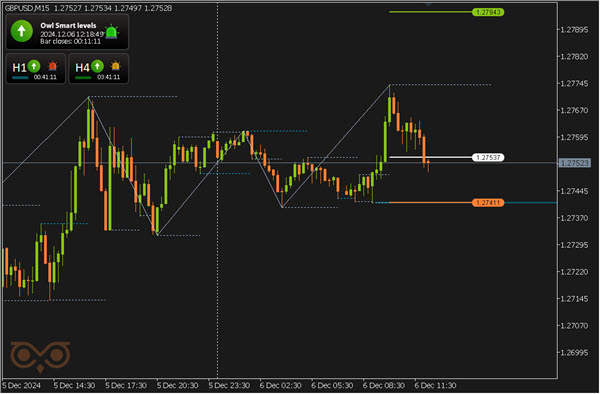The image size is (600, 394).
Task: Click the 1.27220 price axis label
Action: pos(574,272)
